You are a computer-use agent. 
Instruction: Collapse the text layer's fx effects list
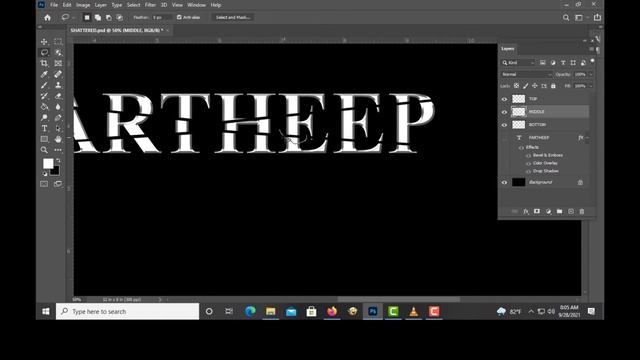coord(587,138)
